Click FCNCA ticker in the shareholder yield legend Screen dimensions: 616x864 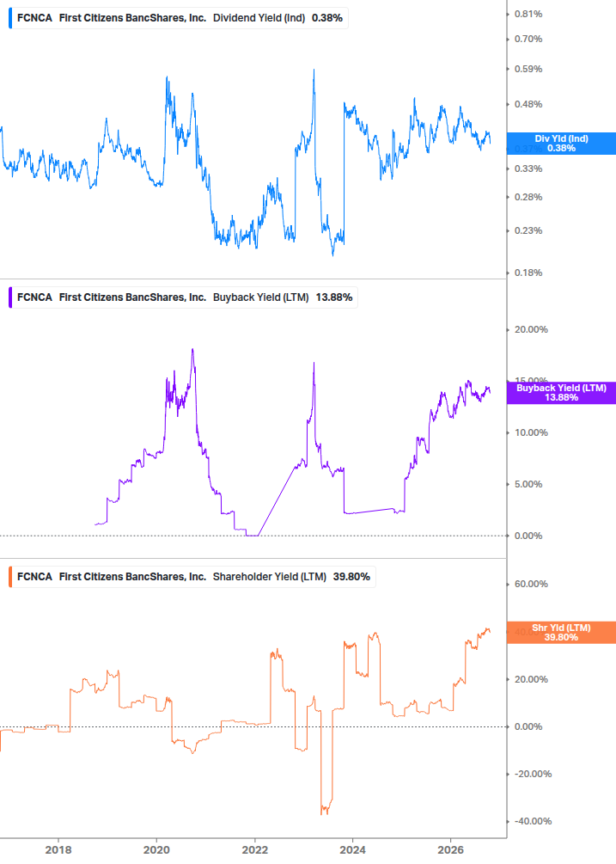click(x=34, y=576)
